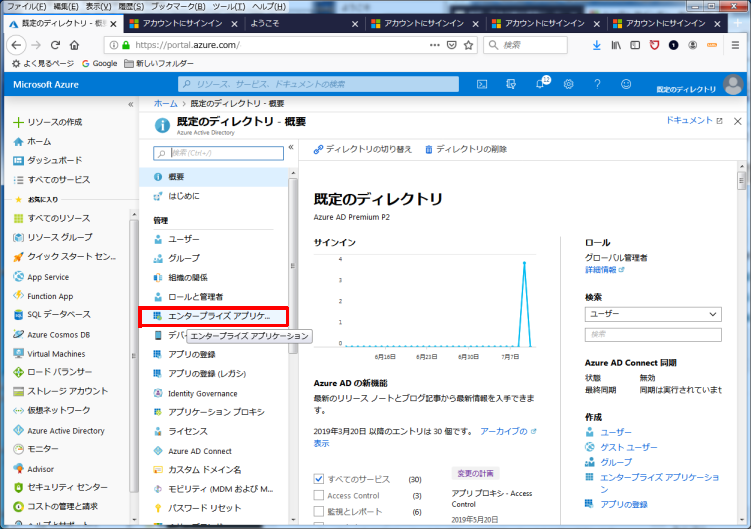Select エンタープライズ アプリケーション menu item
751x529 pixels.
[213, 317]
